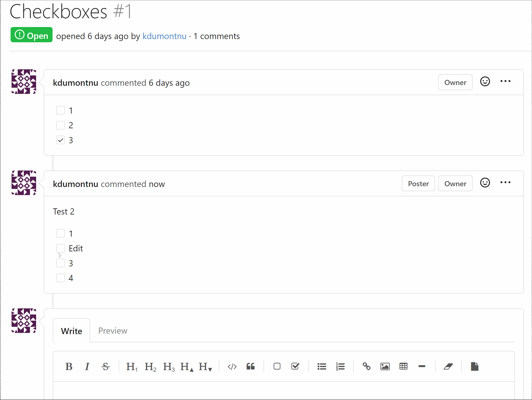Insert heading level 2 with H2 icon

[x=150, y=367]
